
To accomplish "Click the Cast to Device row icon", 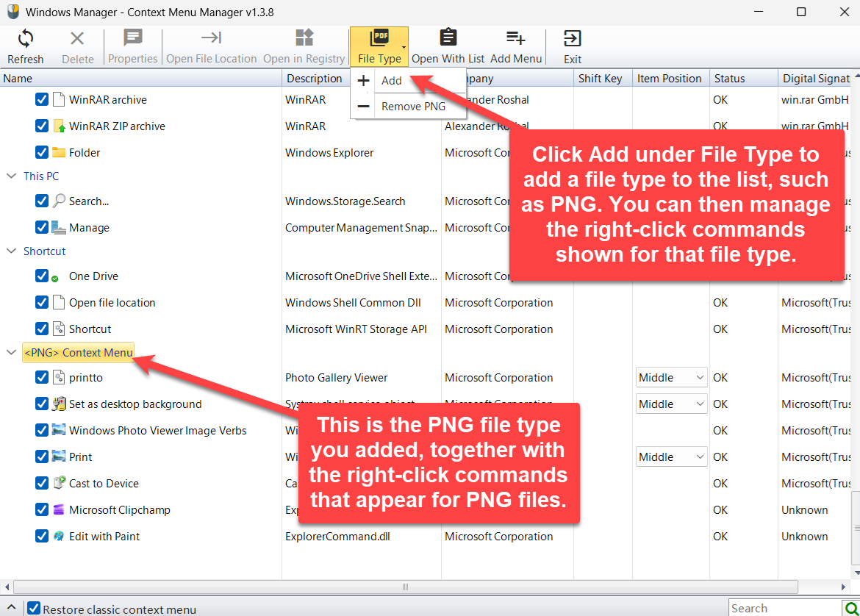I will click(x=59, y=483).
